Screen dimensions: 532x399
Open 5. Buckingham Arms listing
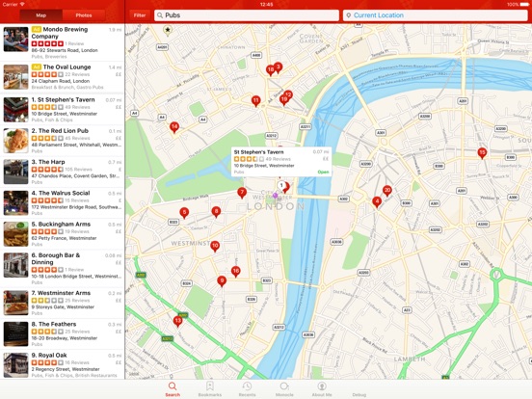coord(62,234)
